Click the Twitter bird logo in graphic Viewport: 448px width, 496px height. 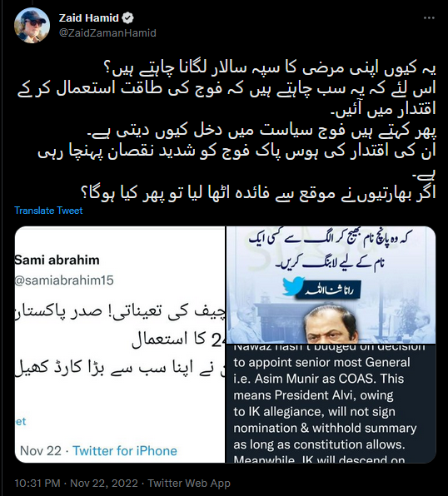click(x=293, y=286)
